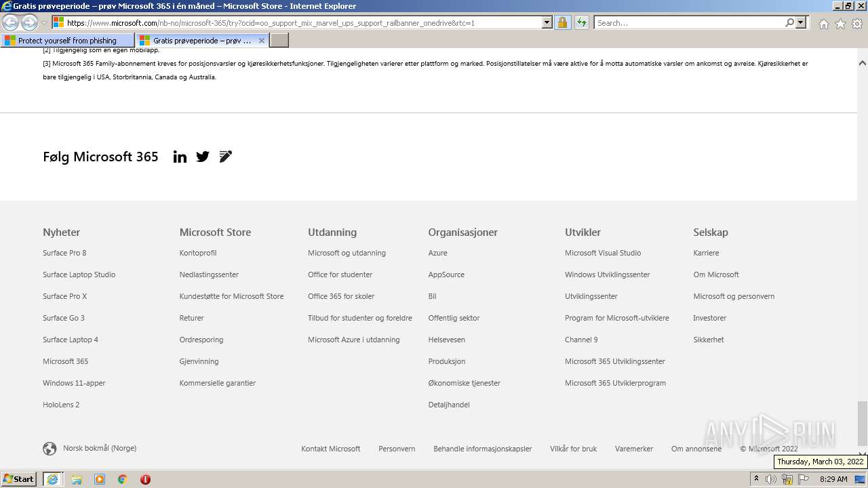Visit Channel 9 link
The width and height of the screenshot is (868, 488).
point(581,340)
